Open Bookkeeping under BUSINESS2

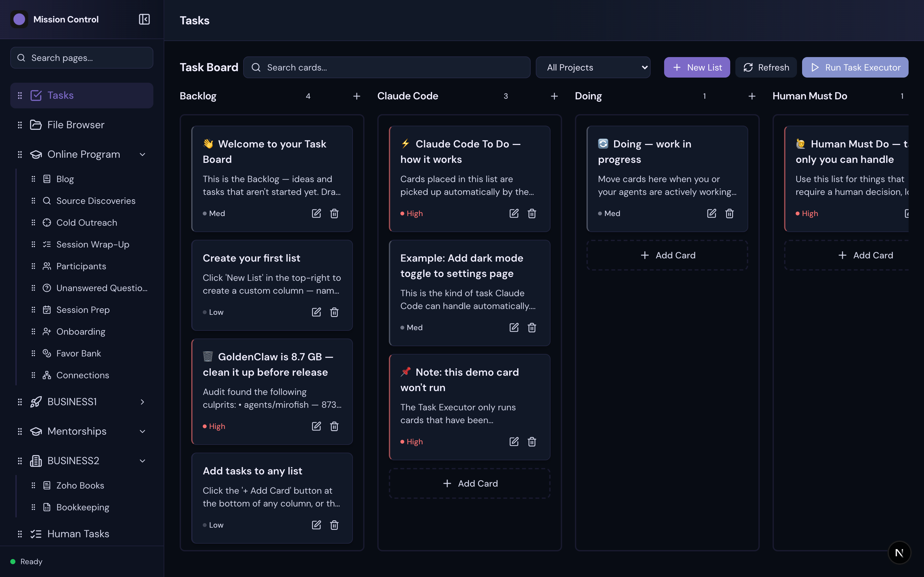click(82, 507)
